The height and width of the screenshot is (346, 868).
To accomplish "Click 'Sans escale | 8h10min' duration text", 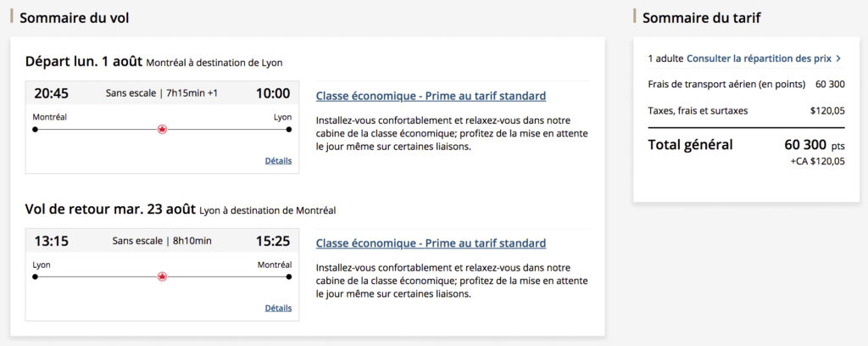I will 161,241.
